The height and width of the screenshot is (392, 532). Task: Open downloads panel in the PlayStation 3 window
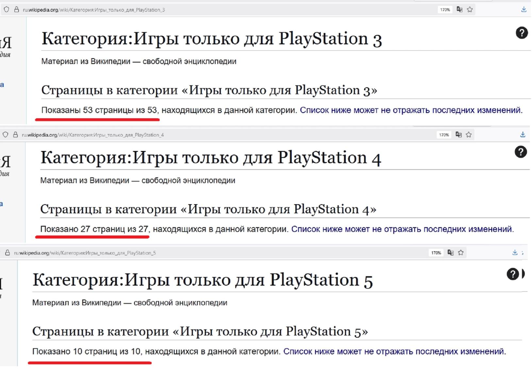tap(524, 9)
